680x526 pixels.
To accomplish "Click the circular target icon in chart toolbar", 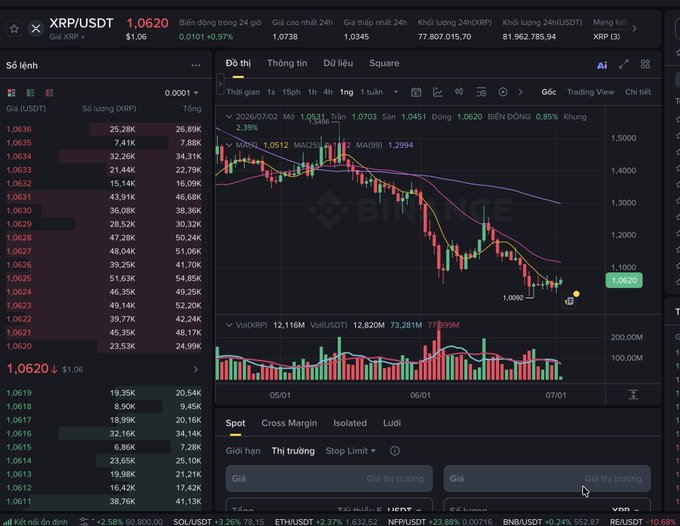I will tap(503, 92).
